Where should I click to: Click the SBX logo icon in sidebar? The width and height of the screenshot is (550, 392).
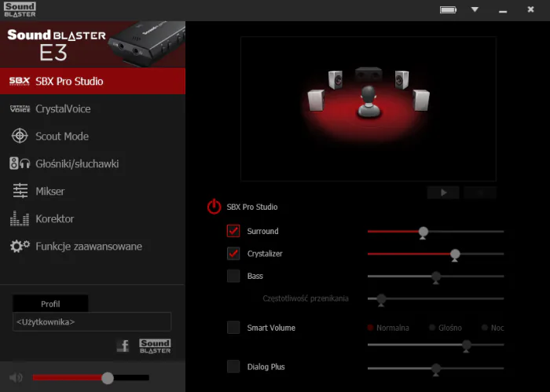[20, 82]
